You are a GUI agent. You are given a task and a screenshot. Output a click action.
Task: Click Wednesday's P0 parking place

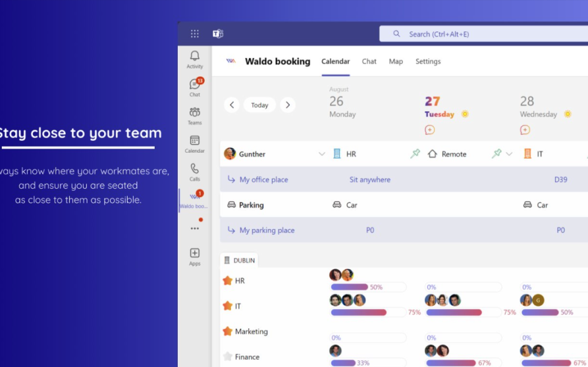click(x=560, y=230)
